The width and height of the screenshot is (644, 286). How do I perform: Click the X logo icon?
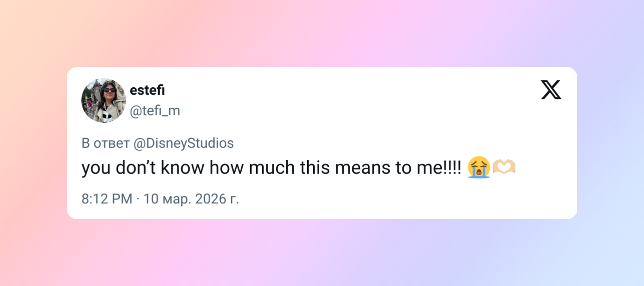[551, 90]
